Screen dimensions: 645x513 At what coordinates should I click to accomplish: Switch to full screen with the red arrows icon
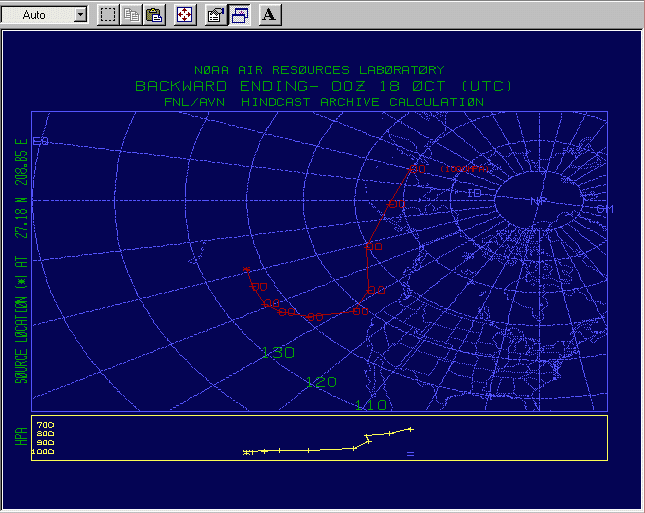(x=185, y=15)
